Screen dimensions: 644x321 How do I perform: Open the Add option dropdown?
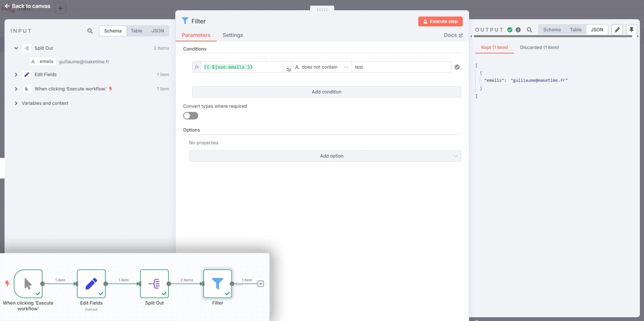coord(325,156)
